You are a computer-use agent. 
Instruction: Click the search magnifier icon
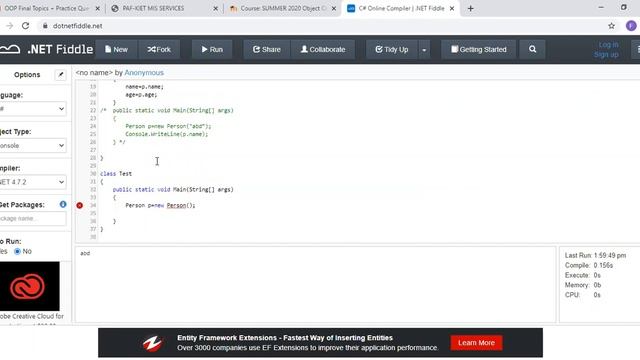pyautogui.click(x=532, y=49)
